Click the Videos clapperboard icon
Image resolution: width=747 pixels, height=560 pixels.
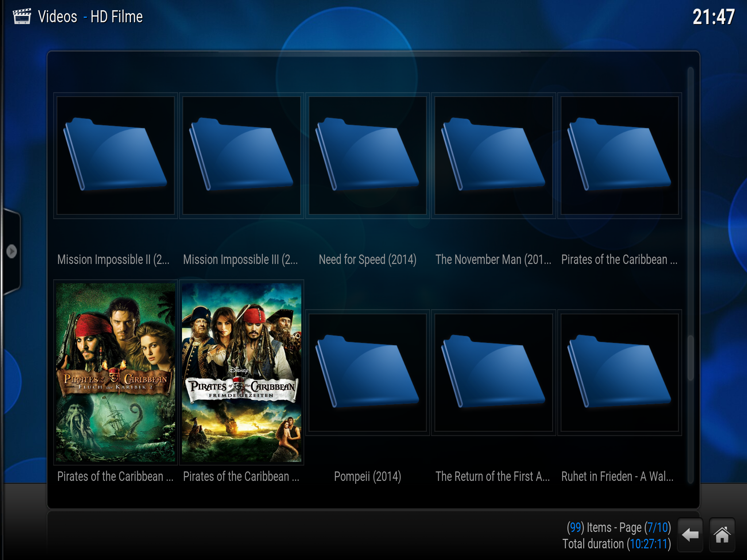point(22,16)
